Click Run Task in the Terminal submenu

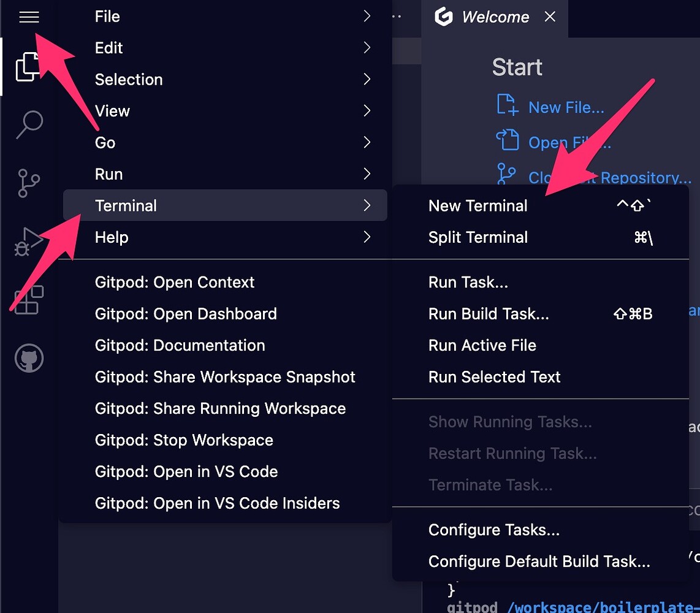click(468, 282)
